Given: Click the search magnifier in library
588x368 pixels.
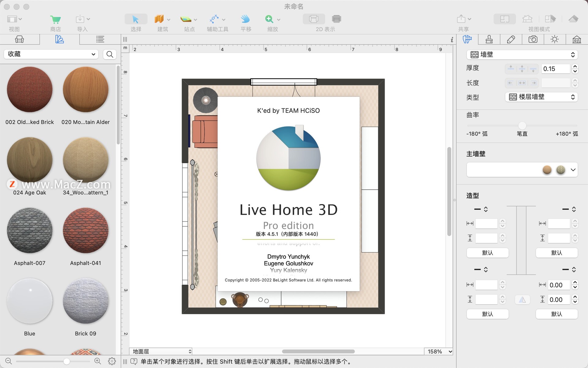Looking at the screenshot, I should click(110, 54).
